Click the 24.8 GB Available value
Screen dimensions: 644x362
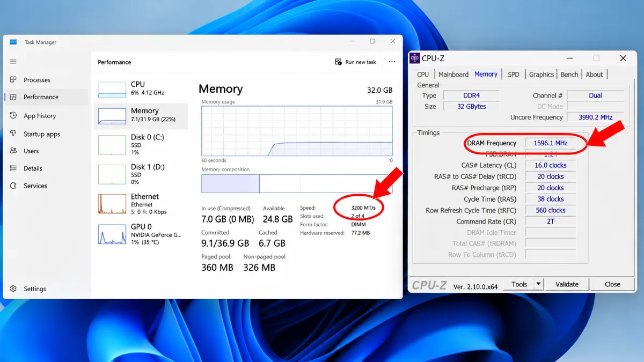point(278,219)
